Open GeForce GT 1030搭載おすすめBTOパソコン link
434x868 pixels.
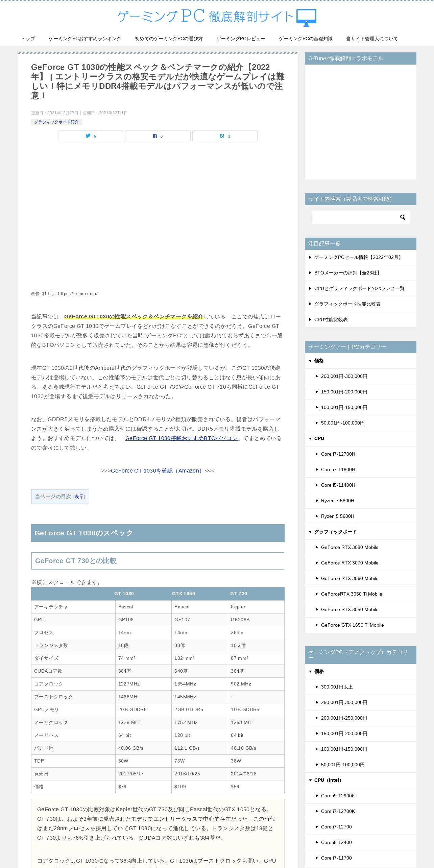pos(182,438)
